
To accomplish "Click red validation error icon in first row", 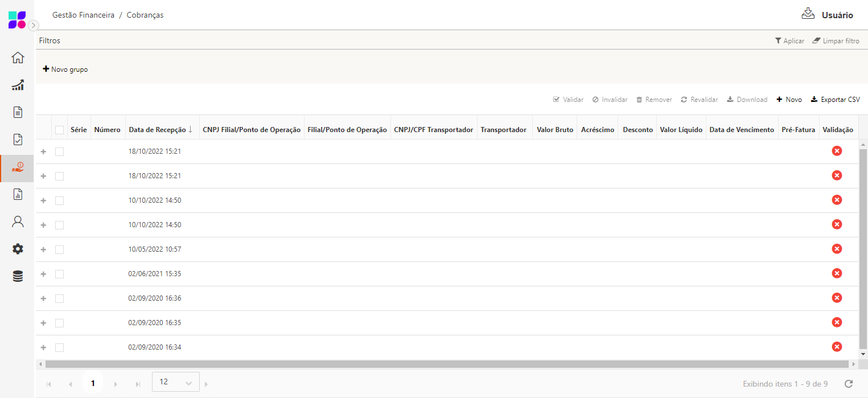I will click(x=837, y=151).
